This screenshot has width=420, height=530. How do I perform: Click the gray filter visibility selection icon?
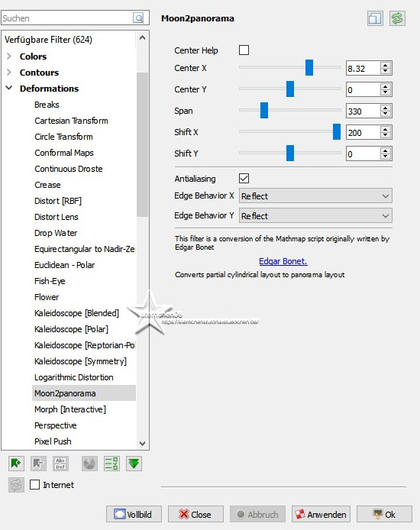click(89, 464)
